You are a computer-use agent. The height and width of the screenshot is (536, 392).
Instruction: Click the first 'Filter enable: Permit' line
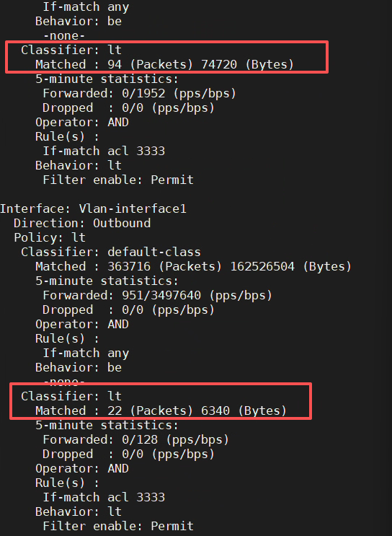point(118,180)
